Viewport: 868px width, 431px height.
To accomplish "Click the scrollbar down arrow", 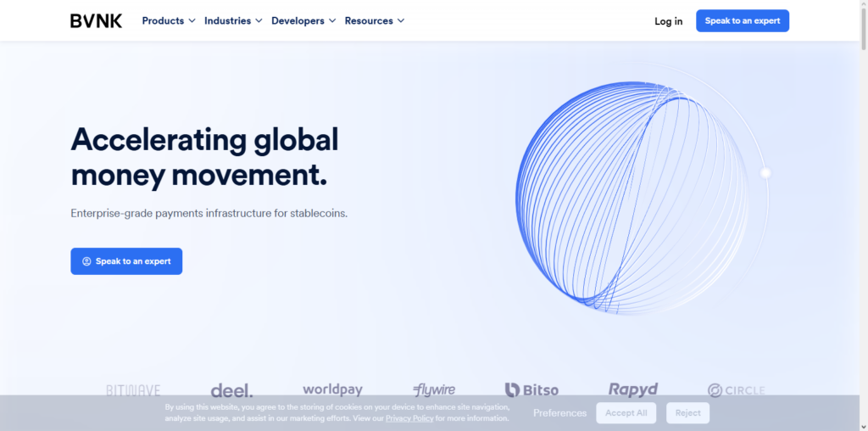I will tap(863, 426).
